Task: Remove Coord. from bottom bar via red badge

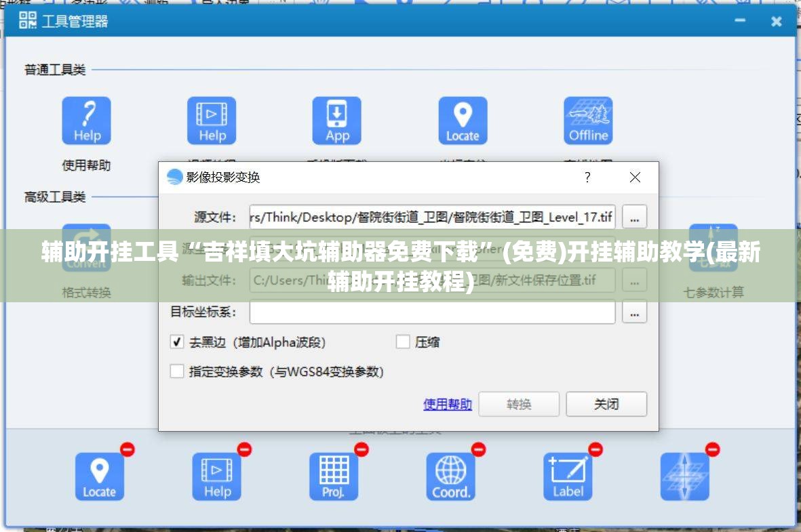Action: click(x=478, y=449)
